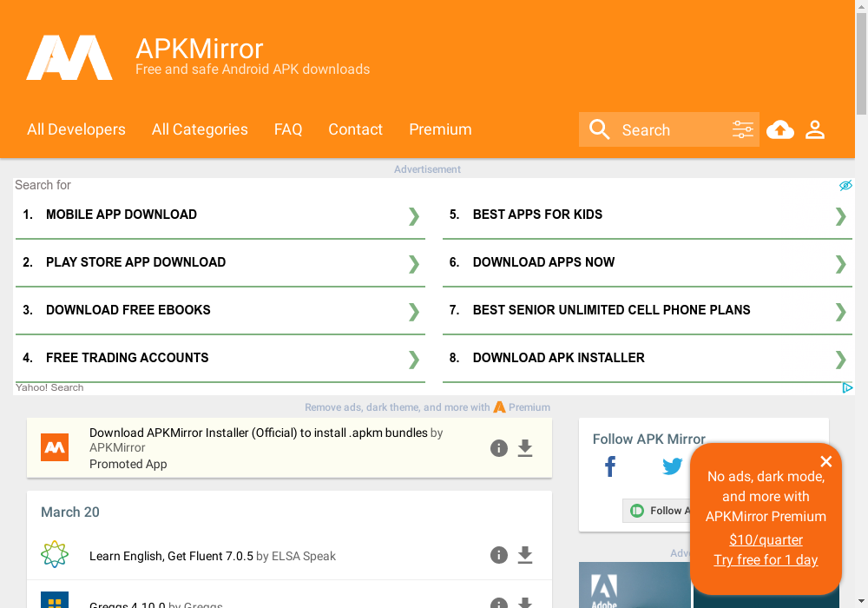Click the Follow APK Mirror heading
Image resolution: width=868 pixels, height=608 pixels.
tap(648, 439)
